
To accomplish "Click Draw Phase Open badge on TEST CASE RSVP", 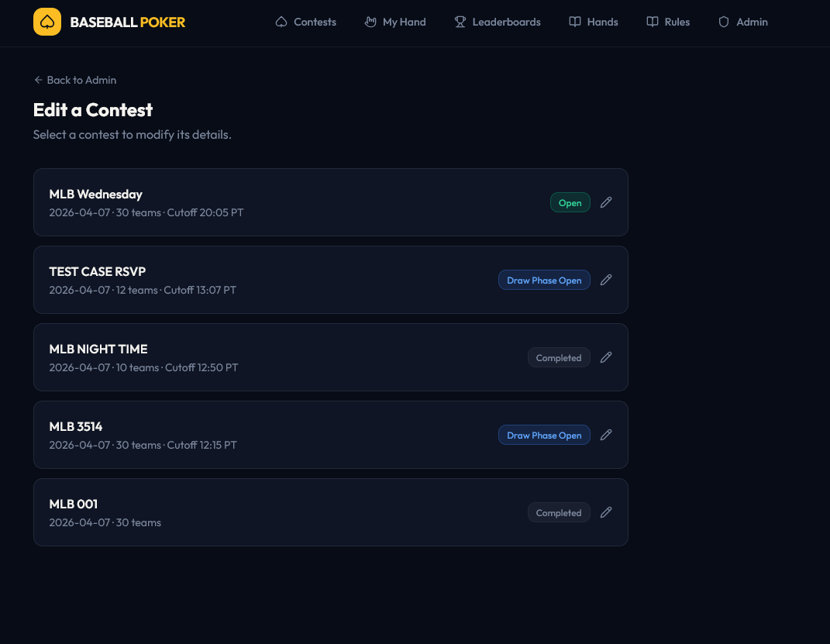I will [544, 280].
